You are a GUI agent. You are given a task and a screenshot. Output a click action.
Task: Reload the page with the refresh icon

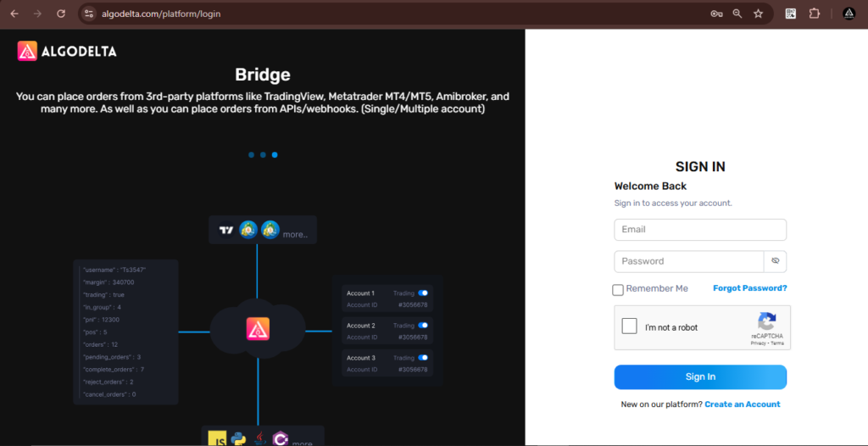(x=61, y=14)
